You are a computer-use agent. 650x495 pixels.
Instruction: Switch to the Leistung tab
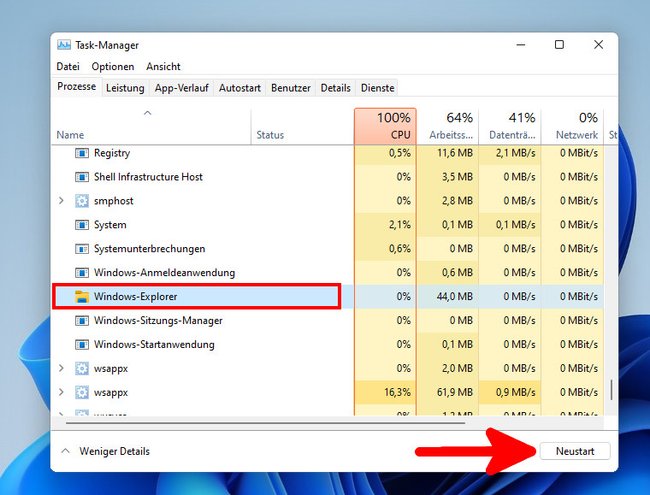pos(125,88)
